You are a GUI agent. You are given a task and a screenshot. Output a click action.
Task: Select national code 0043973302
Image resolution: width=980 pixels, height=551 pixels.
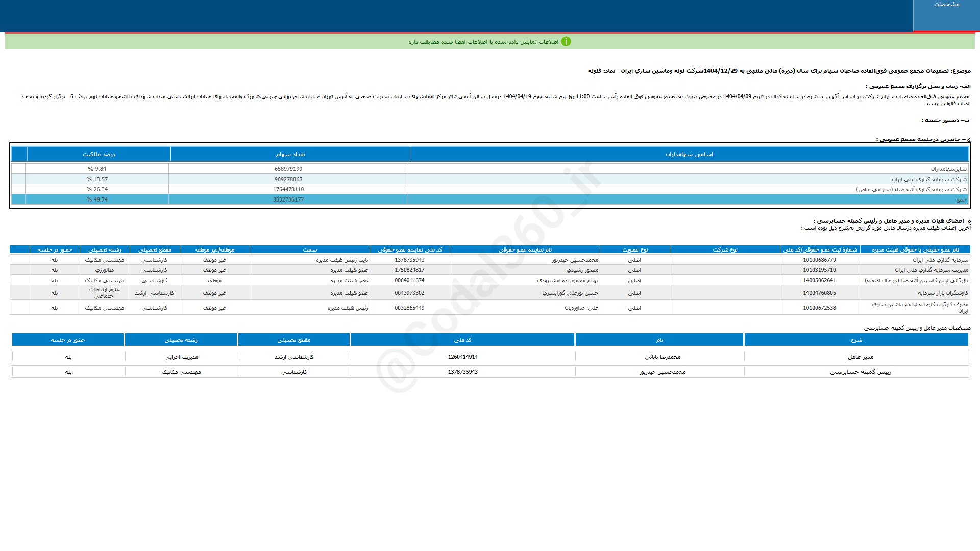coord(409,293)
